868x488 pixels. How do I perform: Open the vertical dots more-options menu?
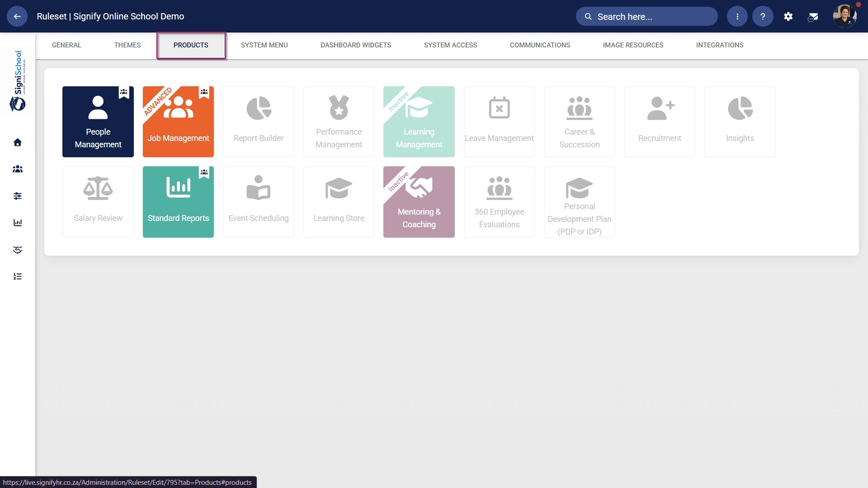click(737, 16)
